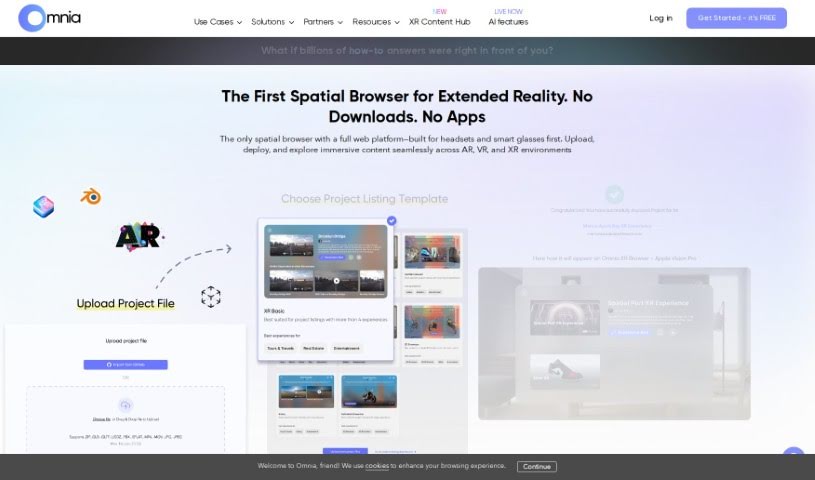Click the Omnia logo in header
This screenshot has height=480, width=815.
49,18
